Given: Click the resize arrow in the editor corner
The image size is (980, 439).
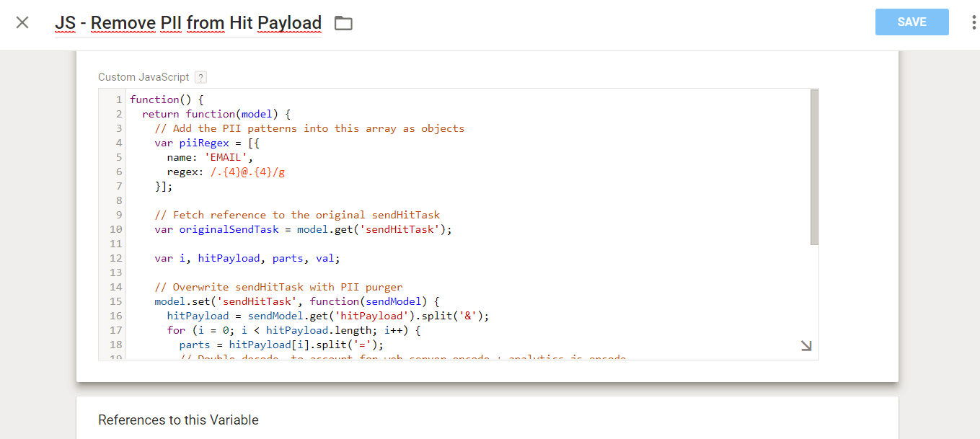Looking at the screenshot, I should point(805,346).
